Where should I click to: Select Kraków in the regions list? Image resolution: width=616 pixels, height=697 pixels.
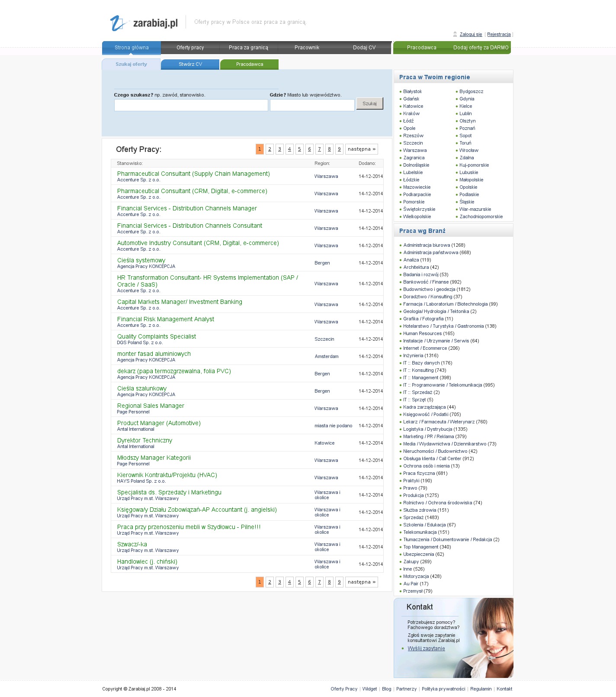(411, 114)
